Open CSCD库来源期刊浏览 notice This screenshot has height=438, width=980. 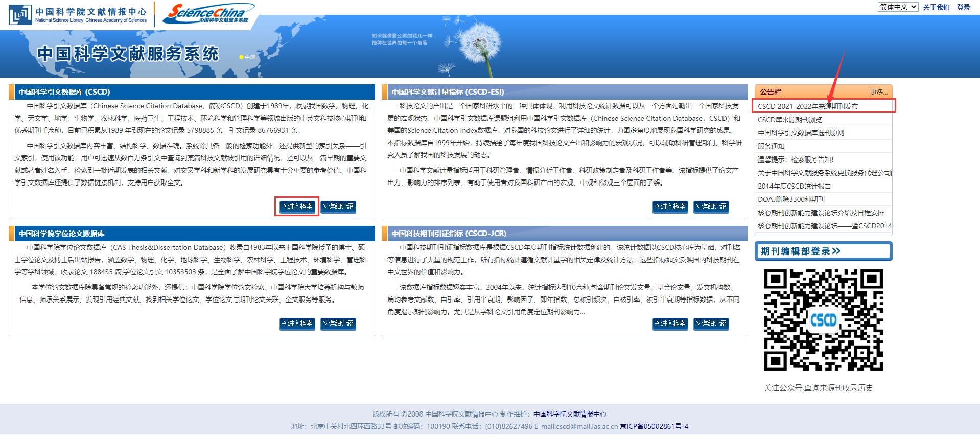tap(790, 120)
